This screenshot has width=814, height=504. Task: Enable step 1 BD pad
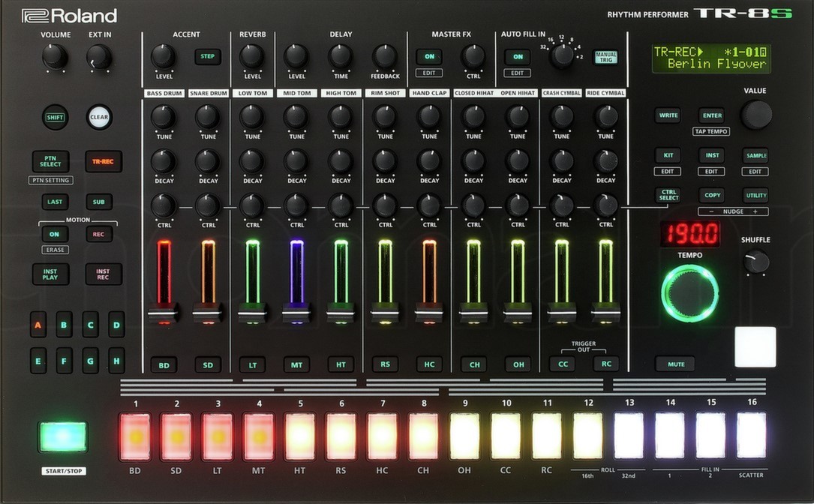coord(135,436)
